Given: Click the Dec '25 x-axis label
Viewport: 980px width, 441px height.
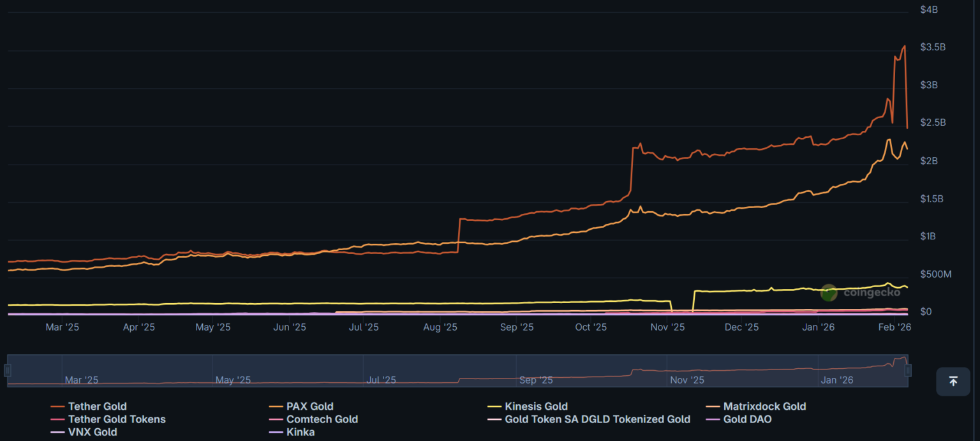Looking at the screenshot, I should (x=742, y=327).
